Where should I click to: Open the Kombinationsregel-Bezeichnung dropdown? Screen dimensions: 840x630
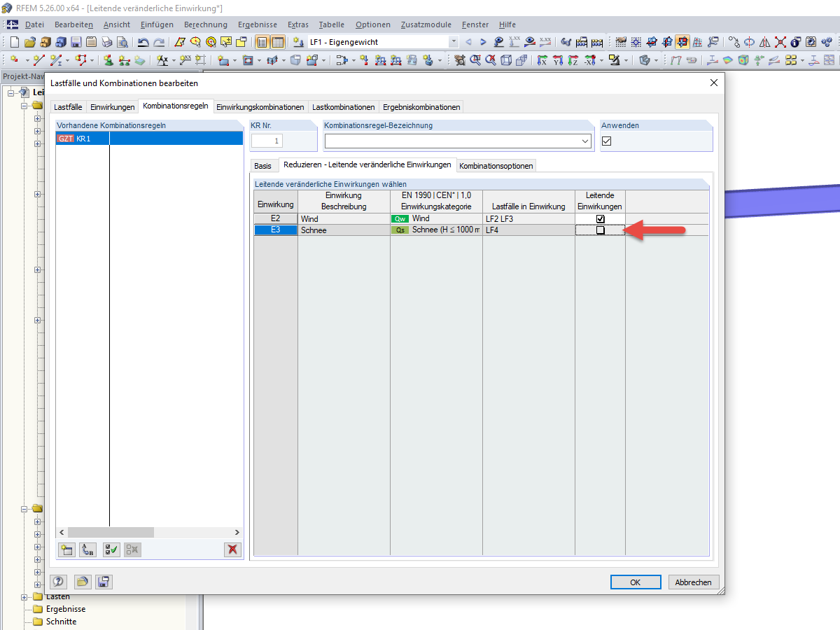584,141
